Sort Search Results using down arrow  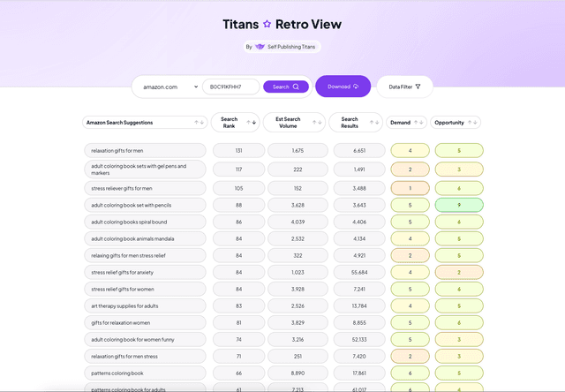[x=378, y=123]
